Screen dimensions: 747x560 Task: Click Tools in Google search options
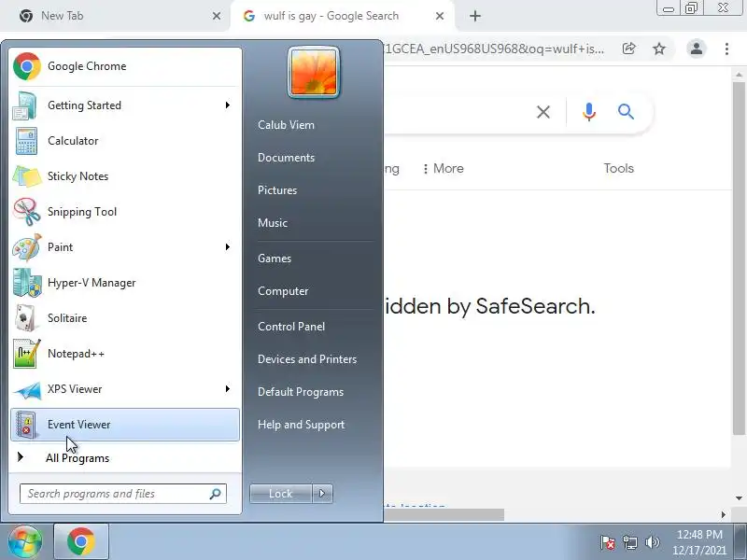619,169
